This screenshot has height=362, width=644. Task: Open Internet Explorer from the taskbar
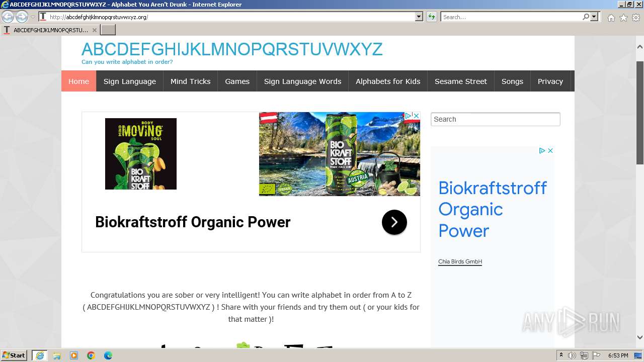point(40,355)
